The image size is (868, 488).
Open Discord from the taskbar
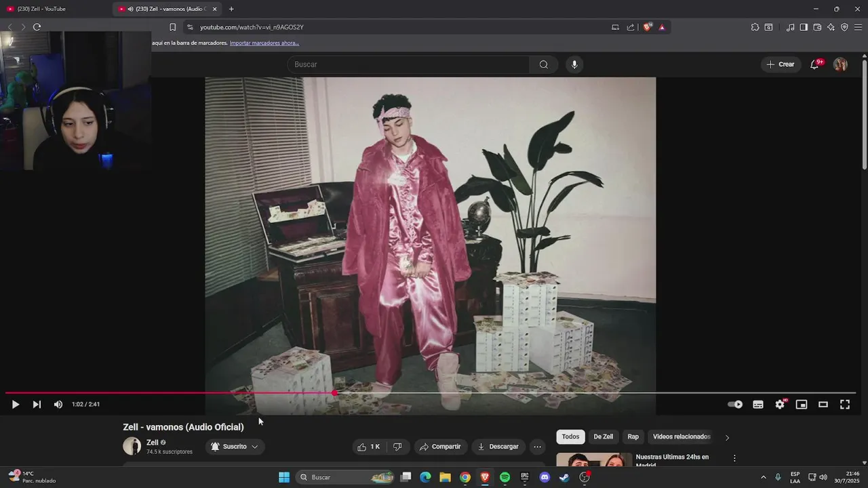544,477
